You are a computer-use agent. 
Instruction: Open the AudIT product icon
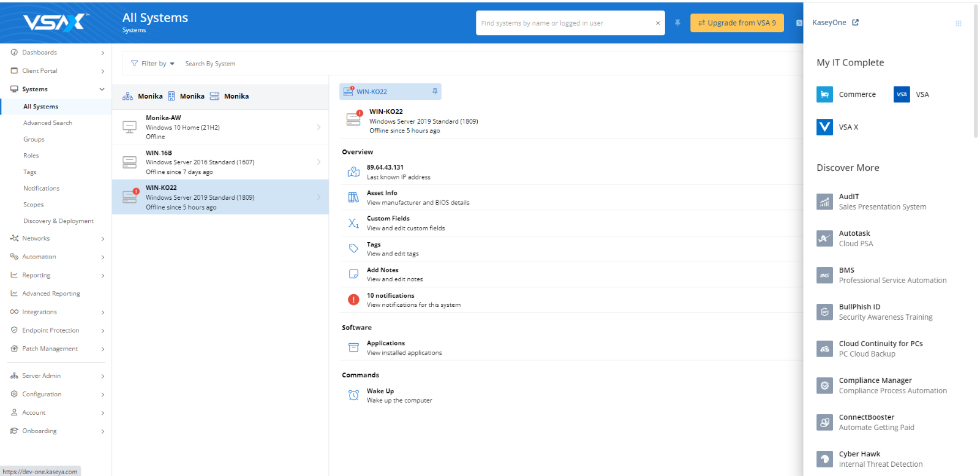tap(824, 202)
